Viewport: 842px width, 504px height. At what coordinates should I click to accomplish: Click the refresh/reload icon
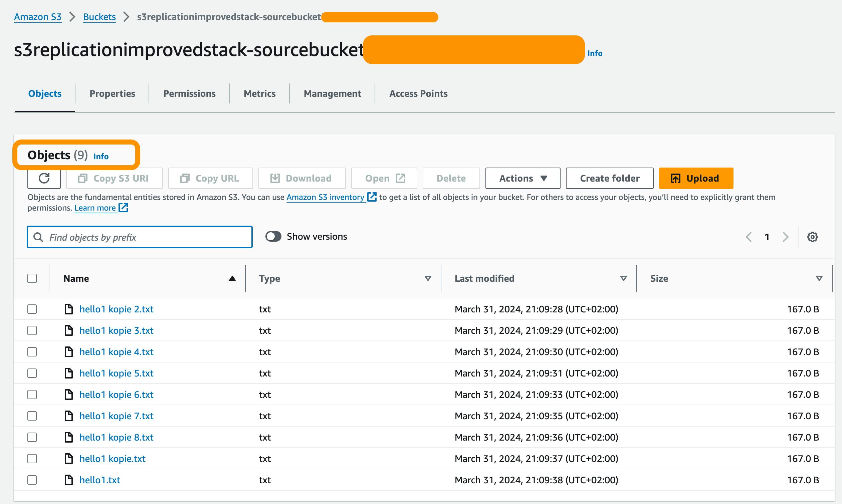tap(44, 178)
